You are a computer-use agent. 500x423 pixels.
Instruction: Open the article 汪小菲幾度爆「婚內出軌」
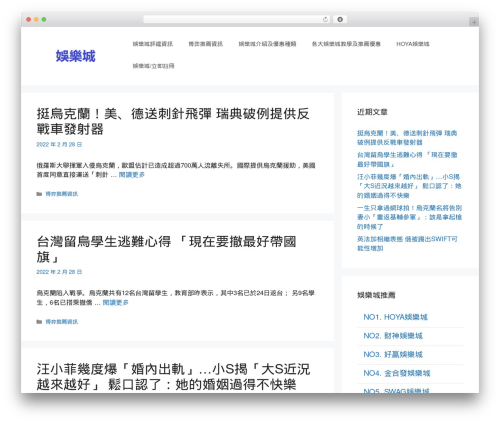(173, 377)
